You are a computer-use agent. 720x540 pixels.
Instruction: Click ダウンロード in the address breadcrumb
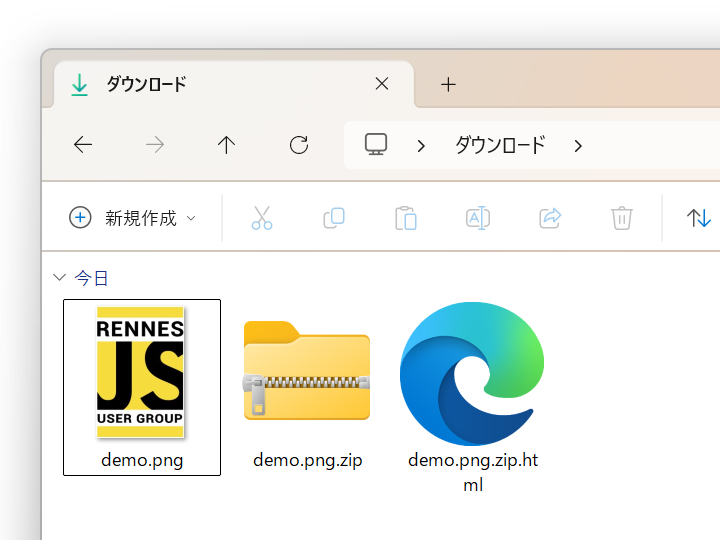click(x=500, y=145)
